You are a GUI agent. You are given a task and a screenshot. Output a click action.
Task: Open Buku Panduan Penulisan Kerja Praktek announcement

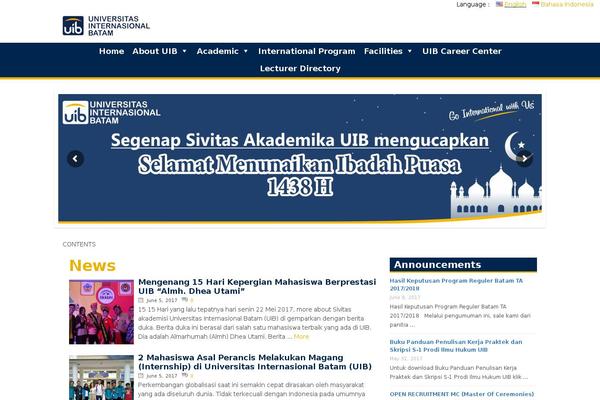tap(456, 346)
